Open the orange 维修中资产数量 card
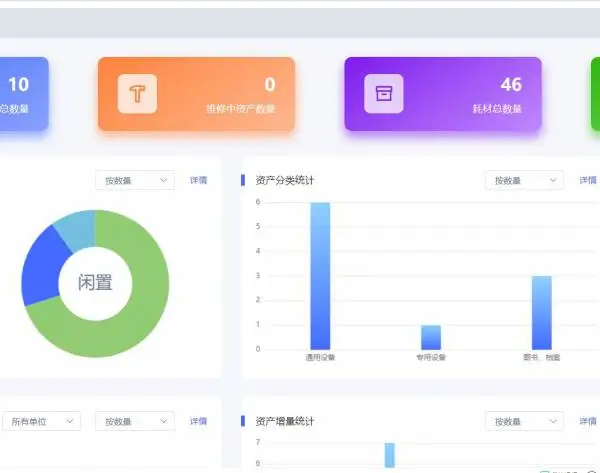600x473 pixels. pyautogui.click(x=196, y=94)
